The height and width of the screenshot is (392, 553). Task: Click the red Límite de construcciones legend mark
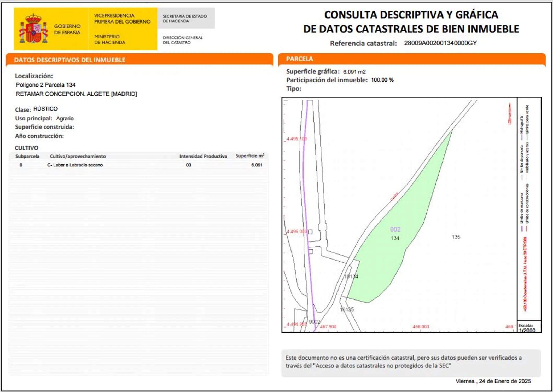click(x=527, y=229)
